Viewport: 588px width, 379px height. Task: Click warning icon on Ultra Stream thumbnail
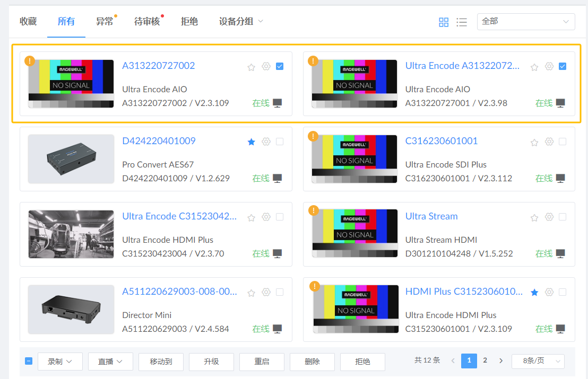313,211
